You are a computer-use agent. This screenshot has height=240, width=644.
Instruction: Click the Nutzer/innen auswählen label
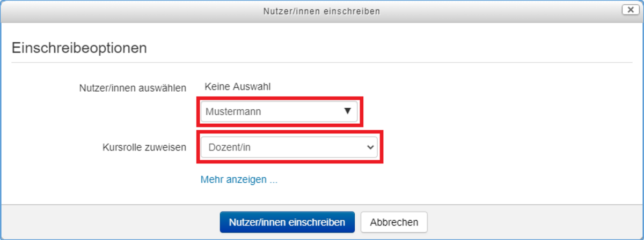[x=133, y=88]
